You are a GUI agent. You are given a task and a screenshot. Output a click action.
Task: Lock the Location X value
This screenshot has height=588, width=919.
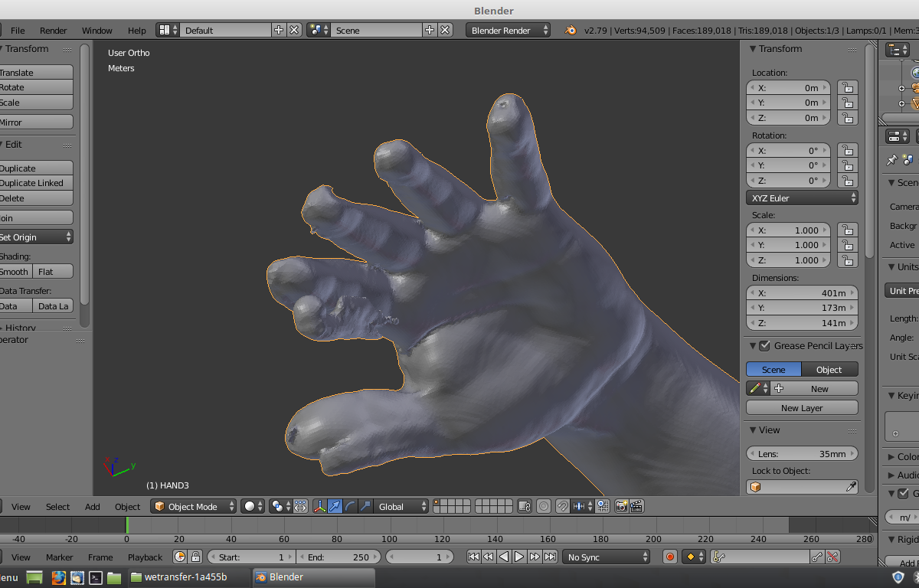(847, 87)
